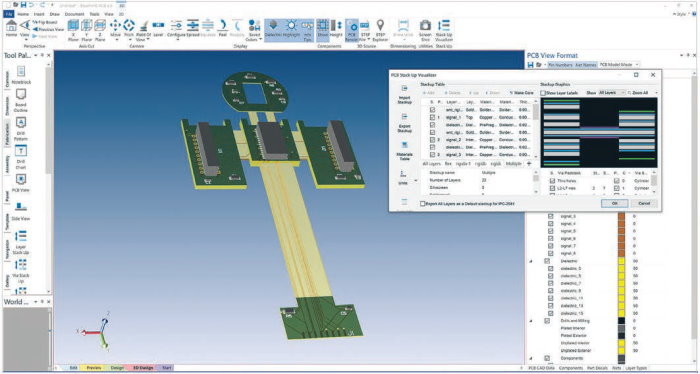Expand the Saved Colors dropdown

click(254, 30)
